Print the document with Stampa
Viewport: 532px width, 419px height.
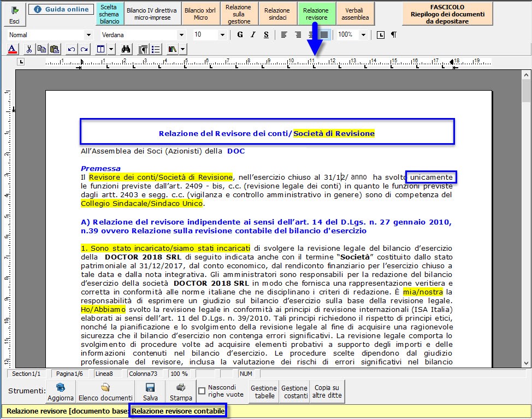tap(181, 392)
